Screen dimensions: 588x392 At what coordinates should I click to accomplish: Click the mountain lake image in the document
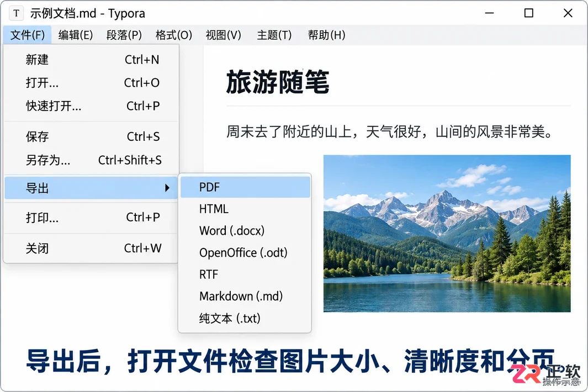click(x=447, y=234)
